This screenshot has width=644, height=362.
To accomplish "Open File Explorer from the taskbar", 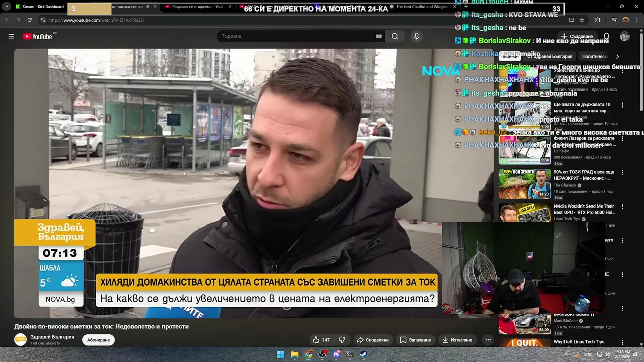I will (x=294, y=354).
